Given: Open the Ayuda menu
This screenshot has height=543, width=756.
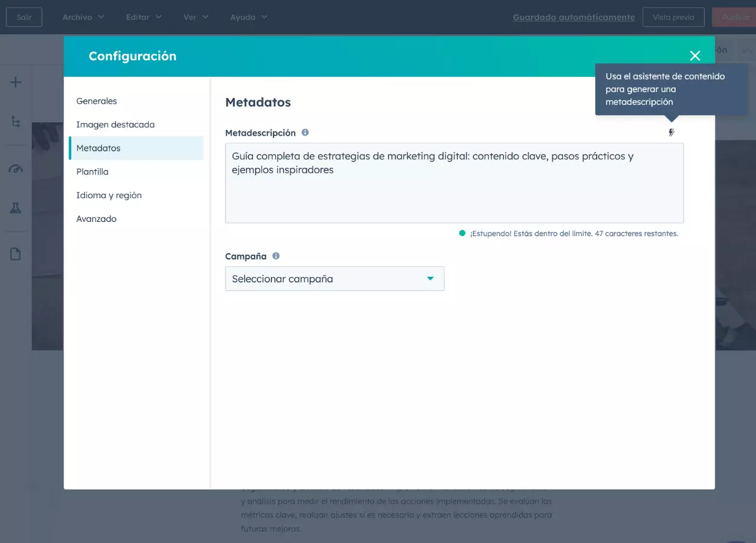Looking at the screenshot, I should point(249,17).
